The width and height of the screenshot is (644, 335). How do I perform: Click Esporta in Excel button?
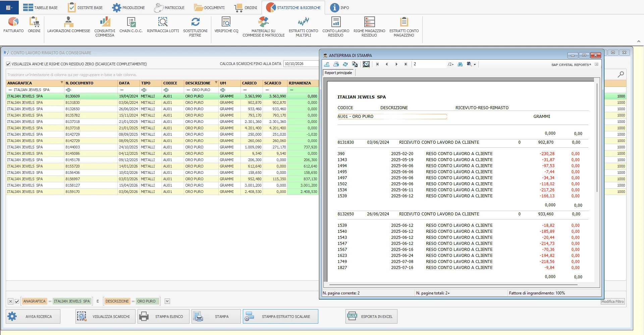[371, 317]
